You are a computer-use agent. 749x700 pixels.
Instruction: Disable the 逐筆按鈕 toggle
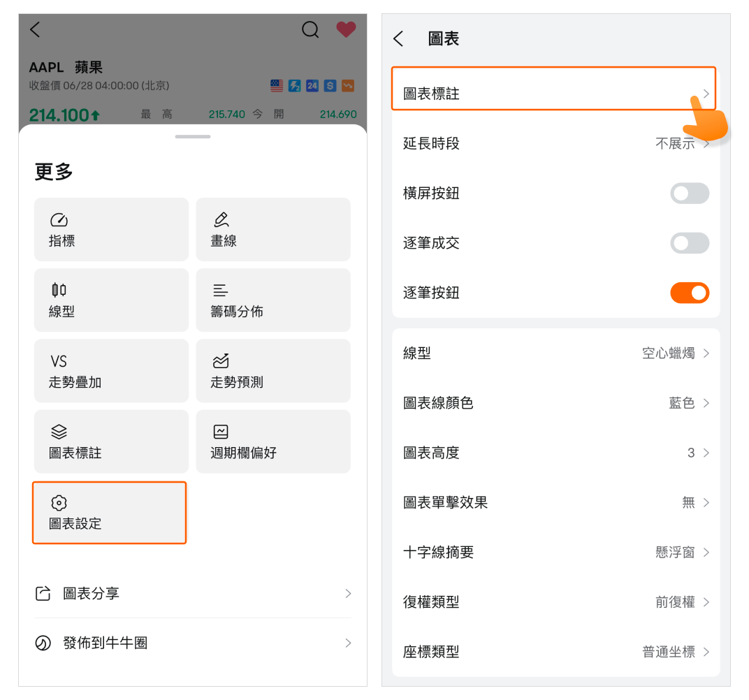coord(689,293)
